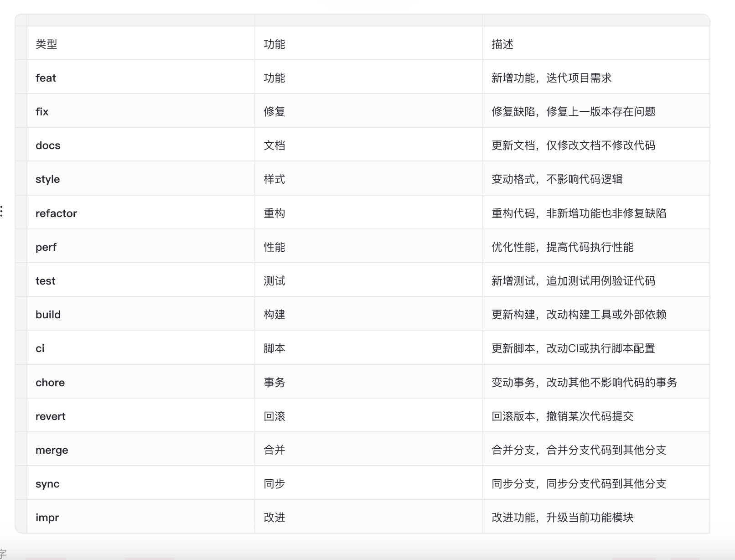Click the '同步' function cell
This screenshot has height=560, width=735.
coord(369,483)
